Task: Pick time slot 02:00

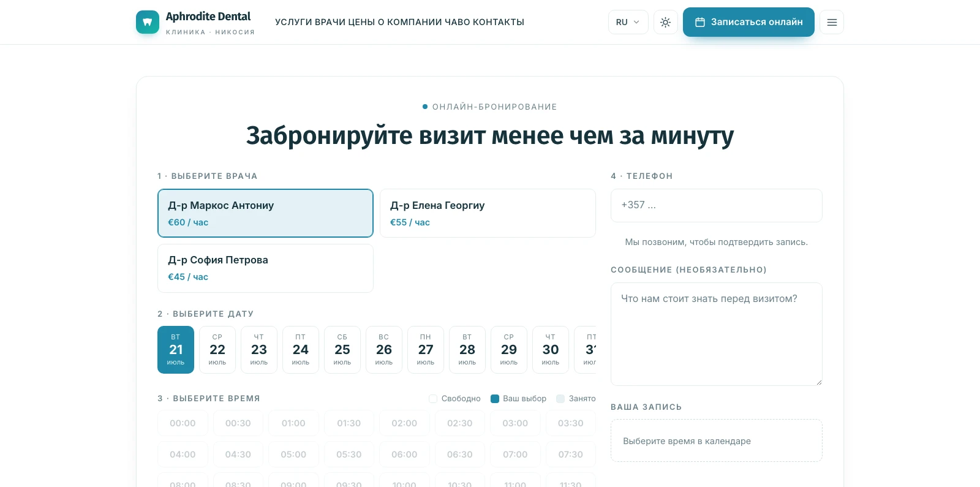Action: pyautogui.click(x=404, y=423)
